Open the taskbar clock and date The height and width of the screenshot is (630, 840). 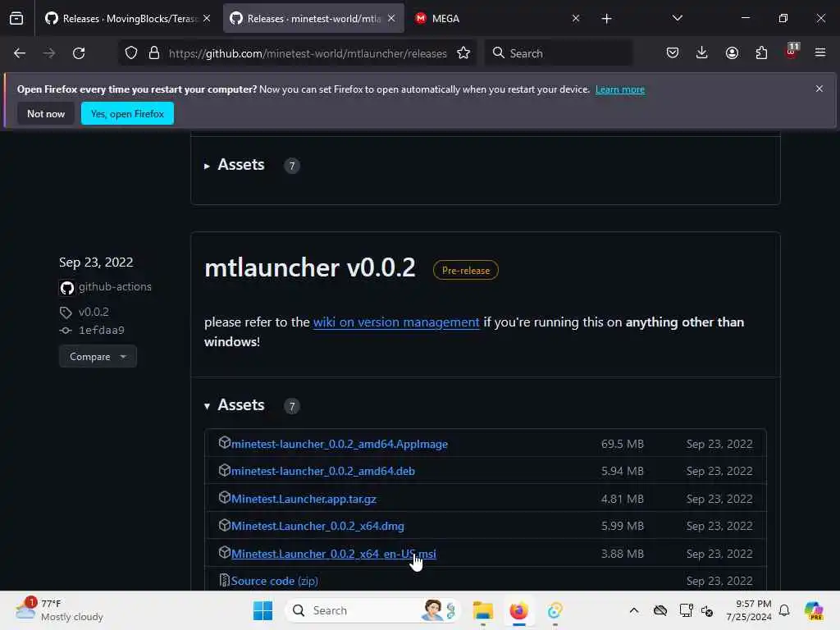point(749,610)
